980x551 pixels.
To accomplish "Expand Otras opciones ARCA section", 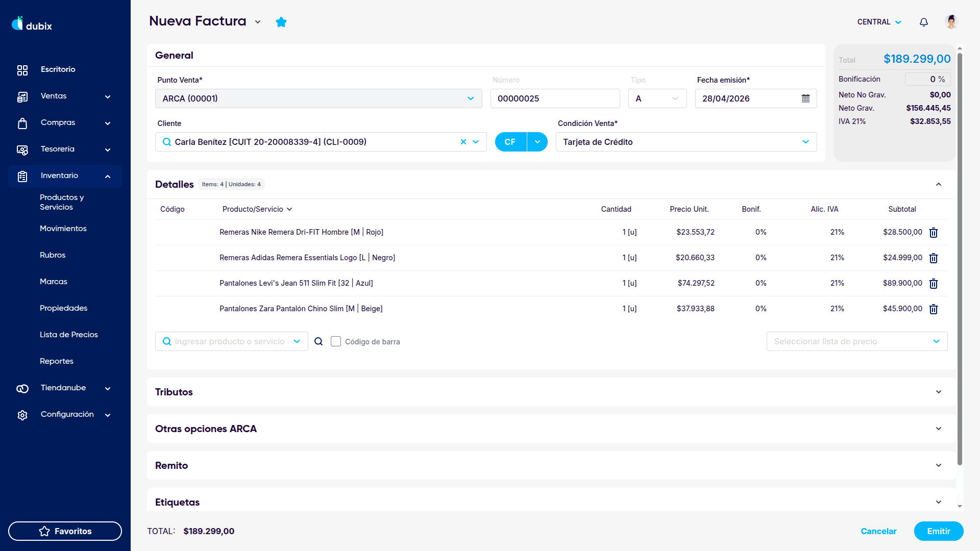I will pyautogui.click(x=939, y=429).
